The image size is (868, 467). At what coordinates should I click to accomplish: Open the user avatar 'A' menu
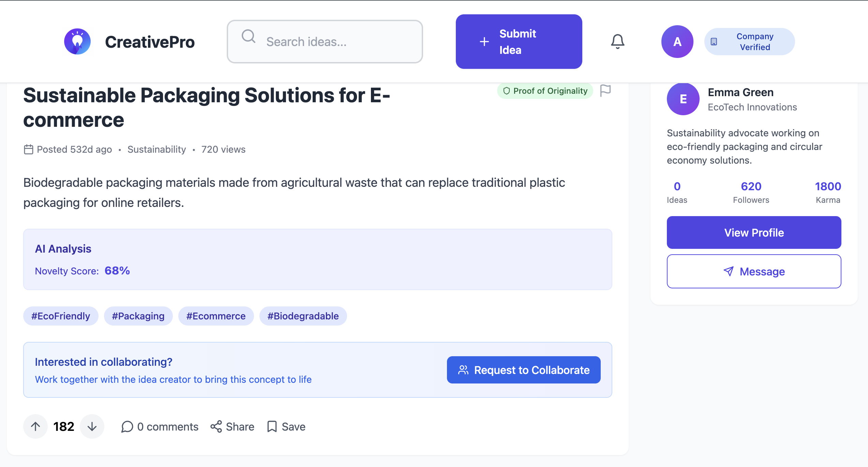click(x=677, y=42)
